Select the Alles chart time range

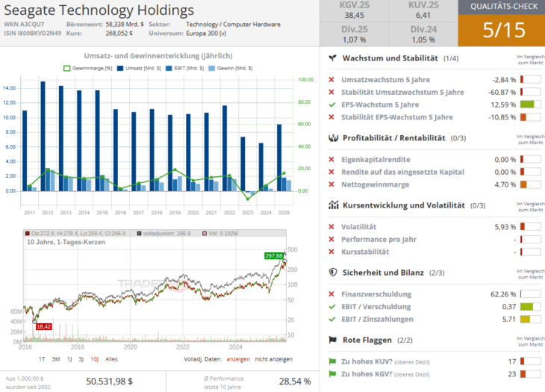(x=111, y=358)
